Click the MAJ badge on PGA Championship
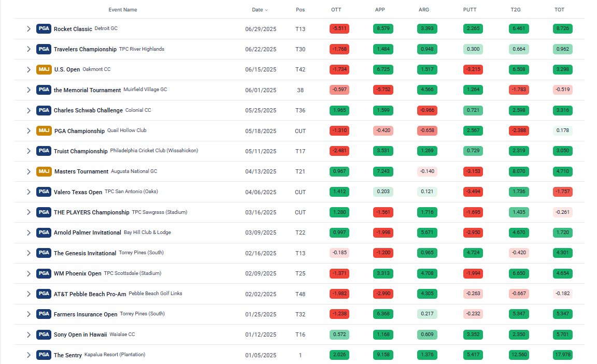597x364 pixels. click(x=44, y=130)
